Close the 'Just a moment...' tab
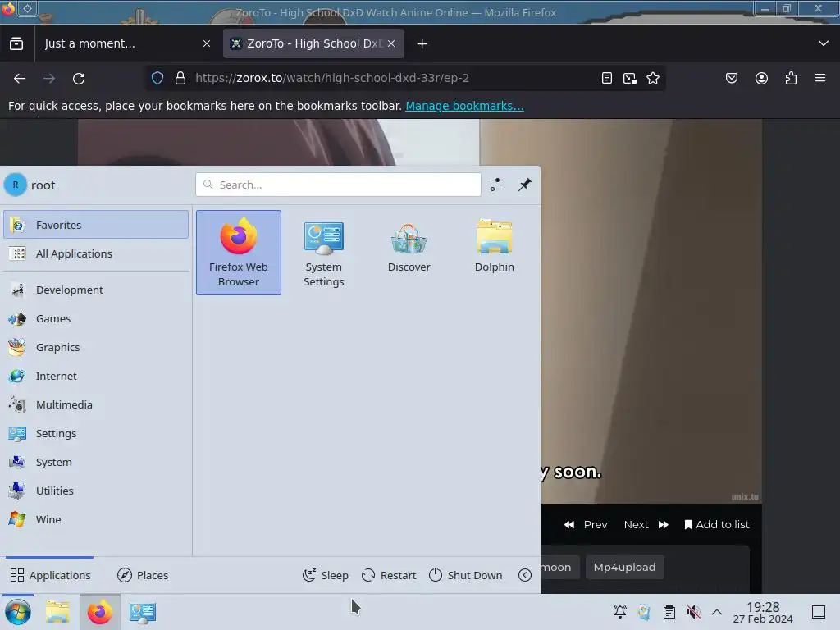Screen dimensions: 840x630 click(x=207, y=44)
